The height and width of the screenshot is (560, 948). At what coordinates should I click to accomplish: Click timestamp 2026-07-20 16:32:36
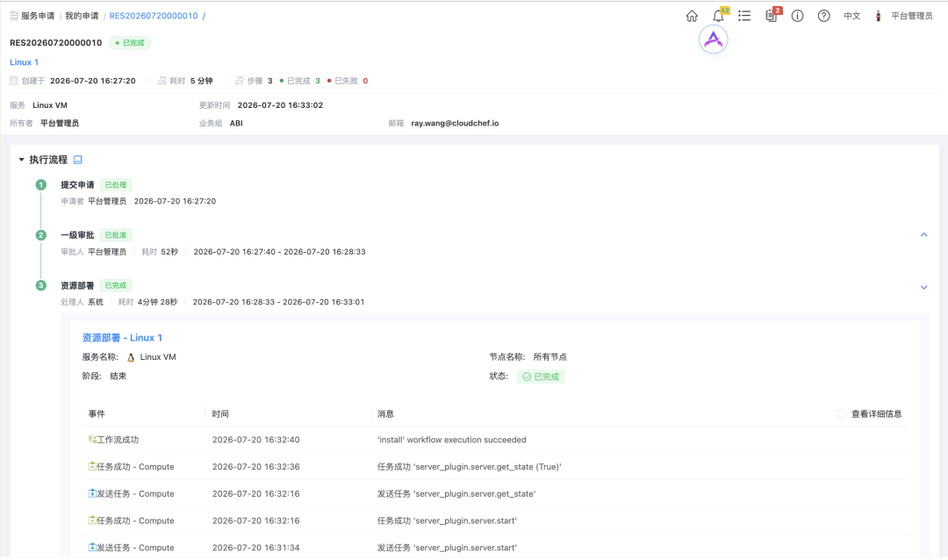coord(255,467)
